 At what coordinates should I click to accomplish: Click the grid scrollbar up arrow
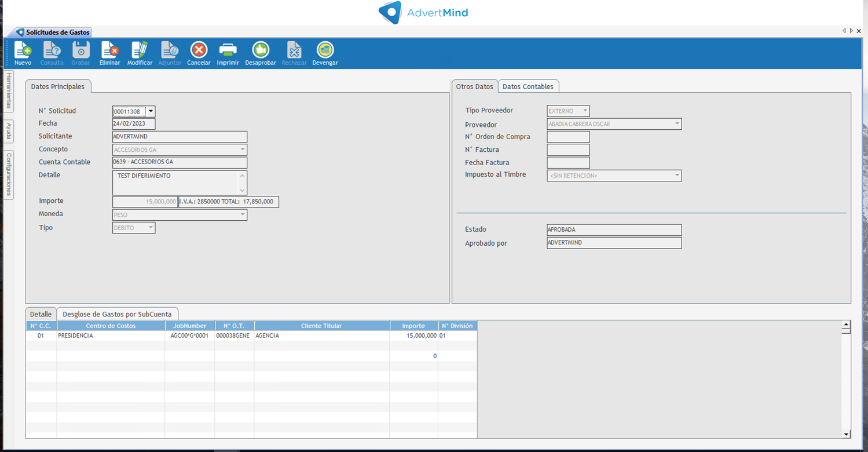coord(846,325)
